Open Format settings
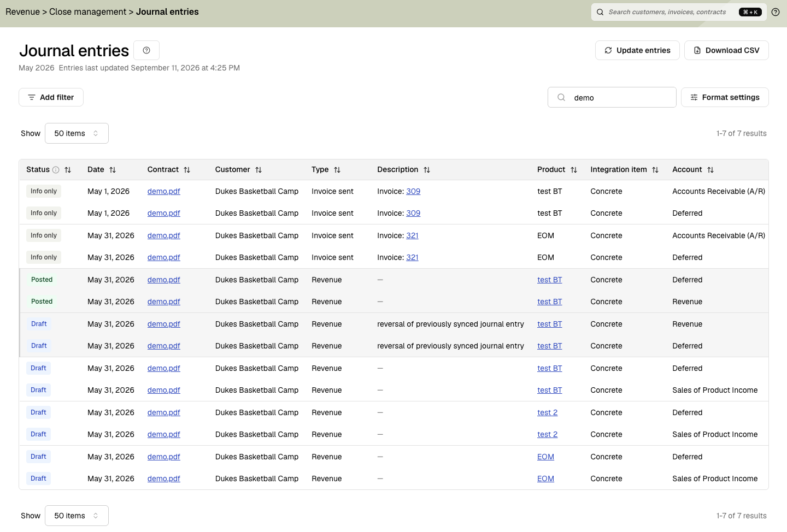Viewport: 787px width, 532px height. coord(725,97)
